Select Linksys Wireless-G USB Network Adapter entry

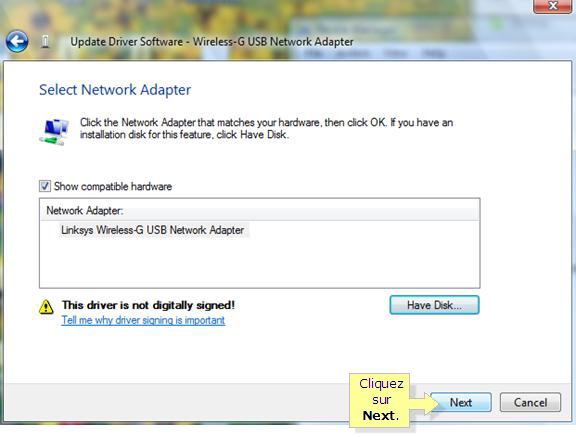(152, 230)
